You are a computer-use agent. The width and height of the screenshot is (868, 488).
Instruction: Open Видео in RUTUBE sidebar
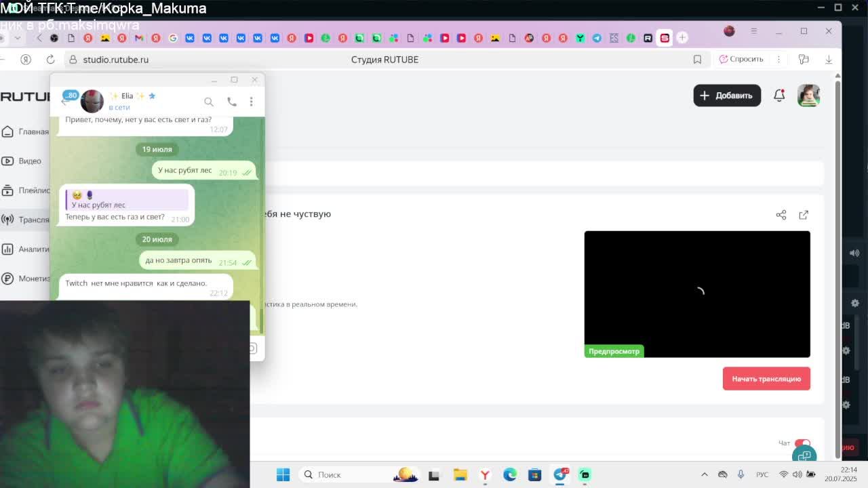click(x=22, y=161)
